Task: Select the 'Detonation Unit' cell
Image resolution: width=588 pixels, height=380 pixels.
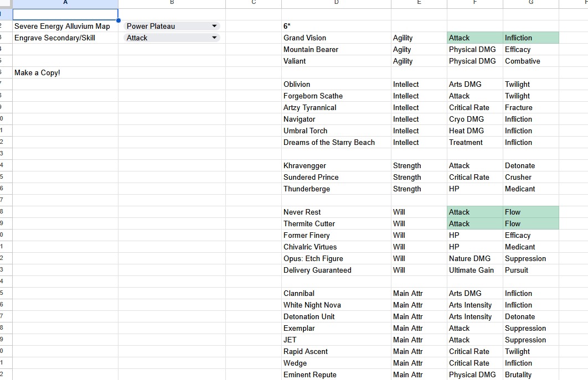Action: point(337,316)
